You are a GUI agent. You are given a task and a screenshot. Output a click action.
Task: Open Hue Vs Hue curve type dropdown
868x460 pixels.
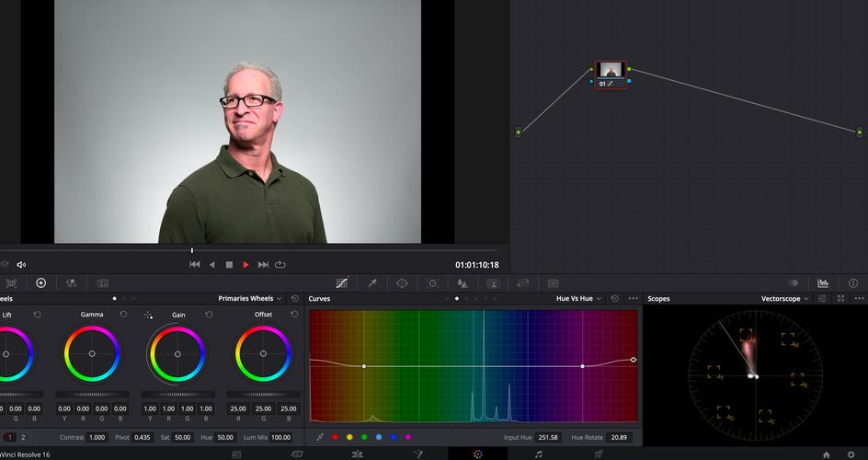[579, 298]
